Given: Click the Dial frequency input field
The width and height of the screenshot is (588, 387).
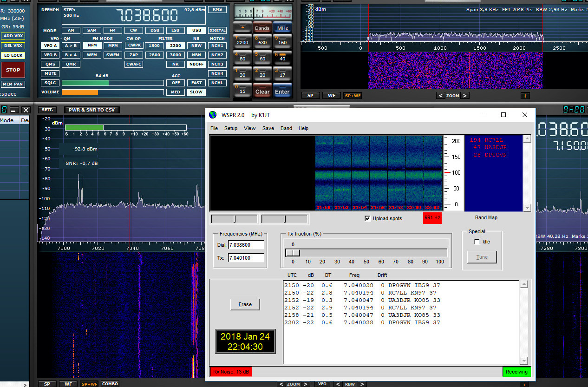Looking at the screenshot, I should (x=246, y=245).
